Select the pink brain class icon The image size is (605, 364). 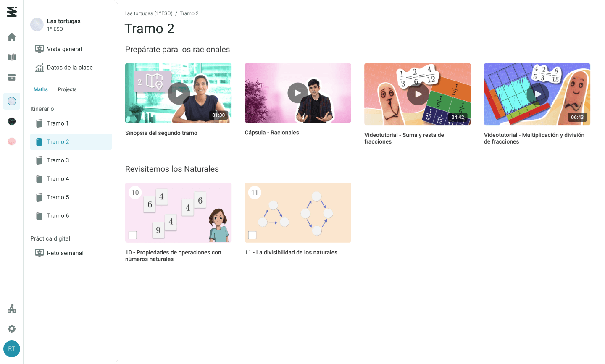point(12,141)
